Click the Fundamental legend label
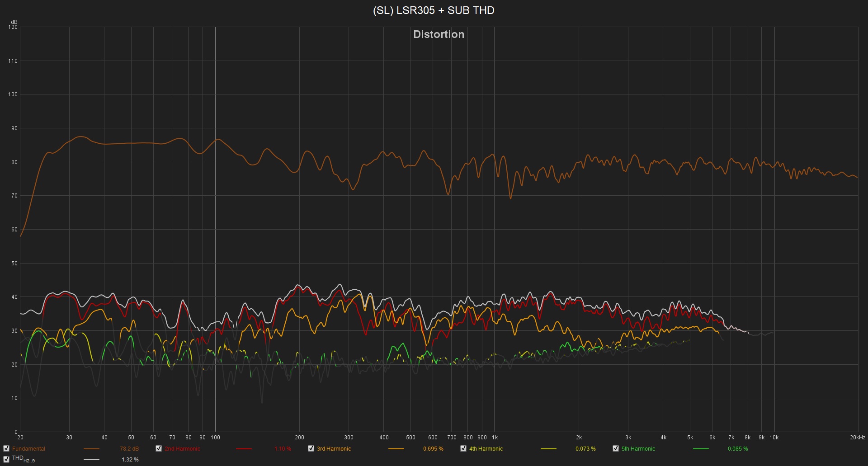Screen dimensions: 868x466 click(x=28, y=449)
